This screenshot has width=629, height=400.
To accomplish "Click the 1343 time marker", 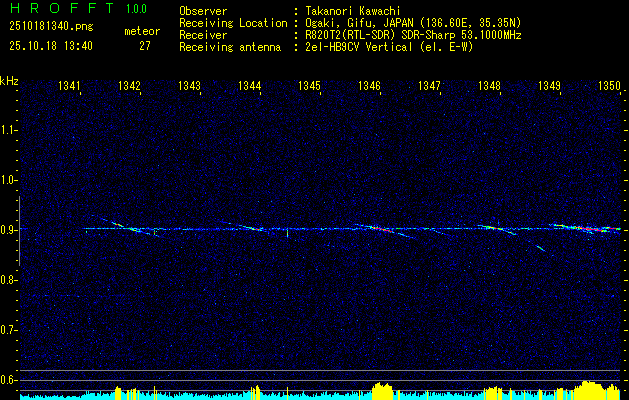I will [x=190, y=87].
